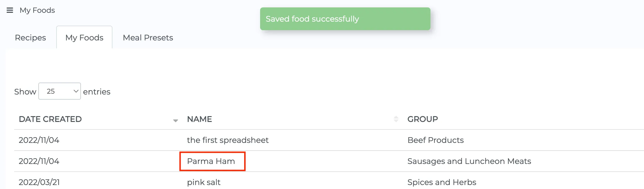
Task: Click Beef Products group cell
Action: (435, 140)
